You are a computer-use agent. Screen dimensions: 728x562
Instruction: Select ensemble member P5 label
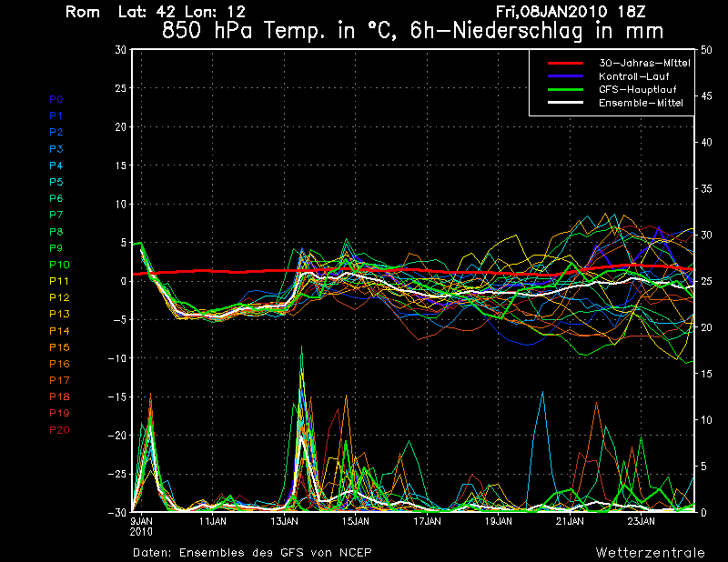[x=56, y=182]
